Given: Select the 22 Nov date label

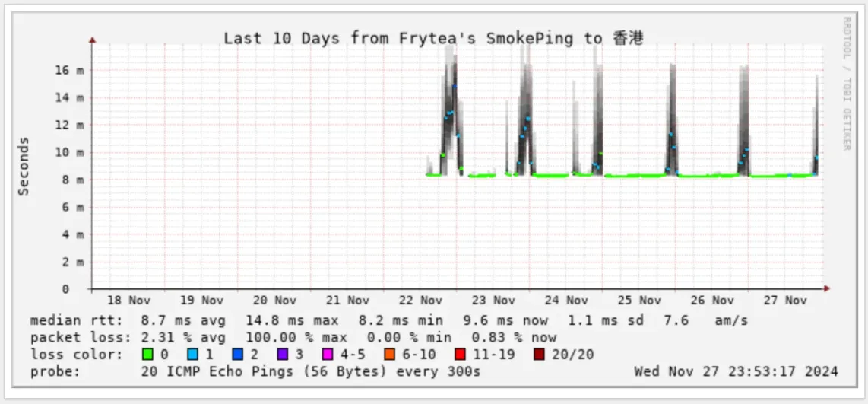Looking at the screenshot, I should (x=420, y=301).
